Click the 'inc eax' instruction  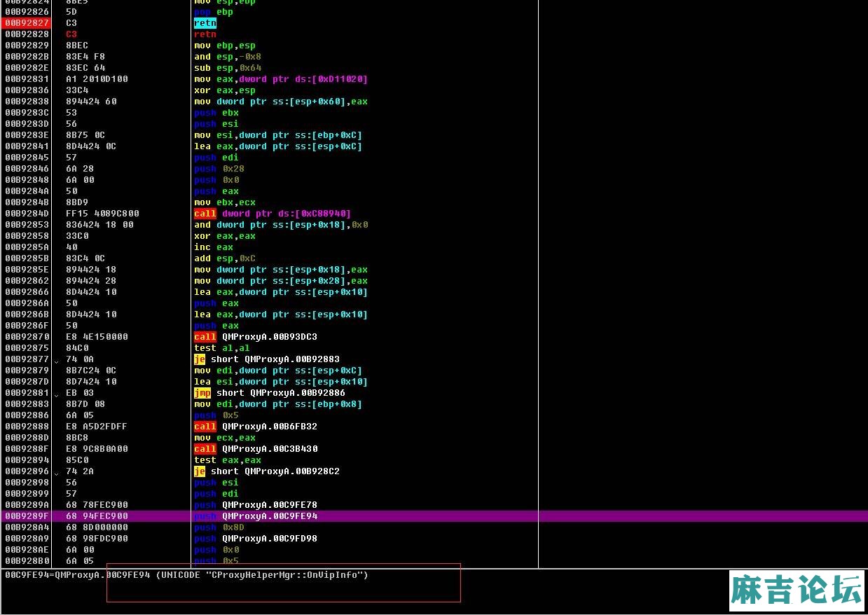pyautogui.click(x=214, y=247)
